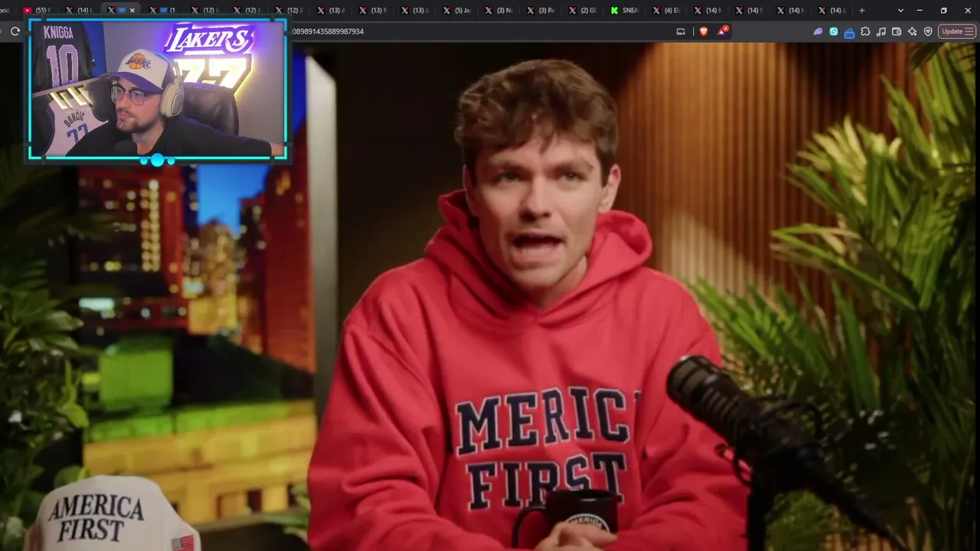Expand the tab search dropdown arrow

(x=900, y=10)
